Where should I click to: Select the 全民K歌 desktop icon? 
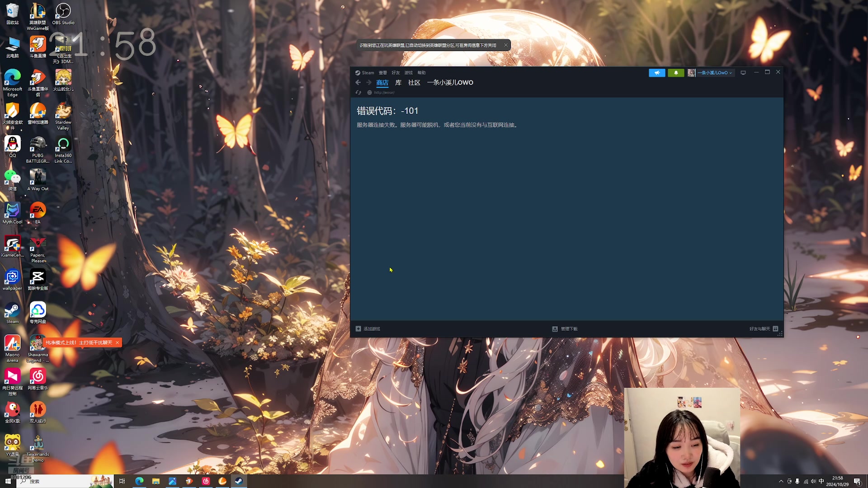(13, 413)
